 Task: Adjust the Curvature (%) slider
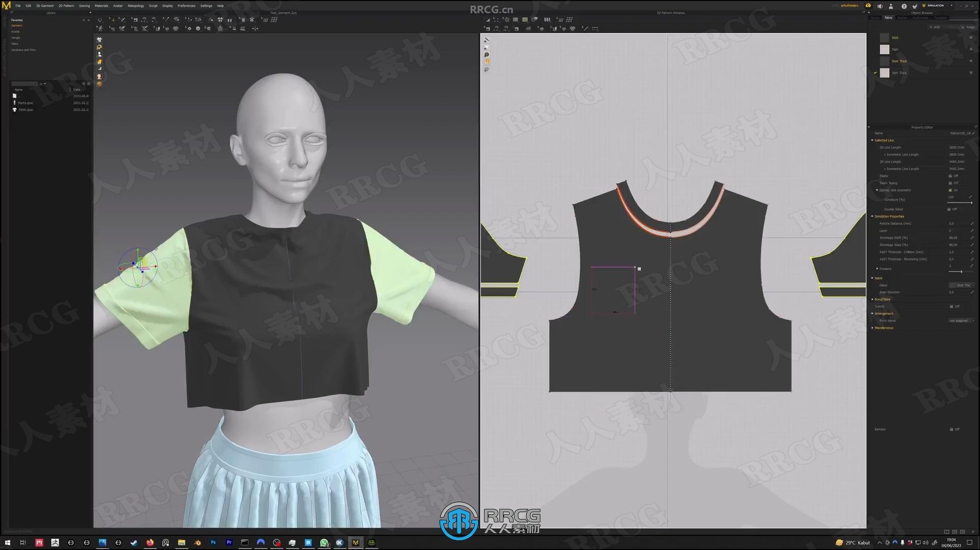click(x=960, y=203)
